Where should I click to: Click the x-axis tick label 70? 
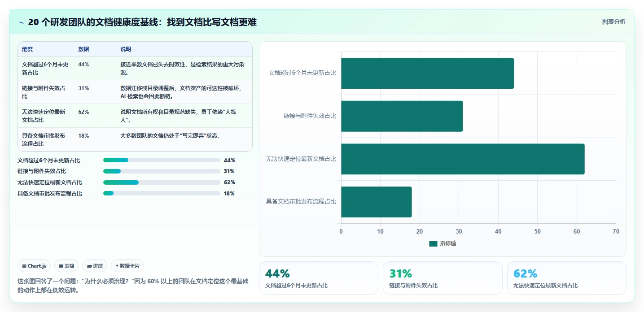click(x=616, y=232)
